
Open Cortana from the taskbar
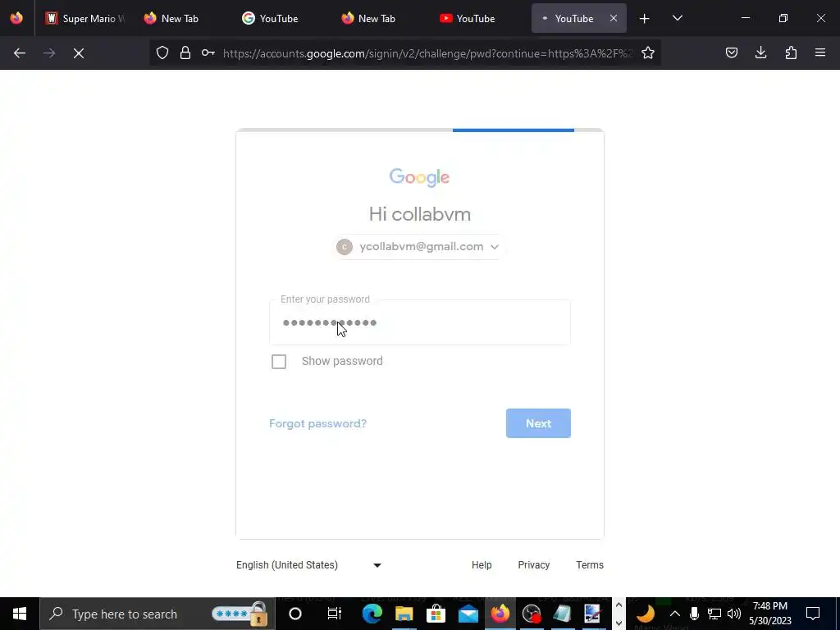click(x=295, y=614)
